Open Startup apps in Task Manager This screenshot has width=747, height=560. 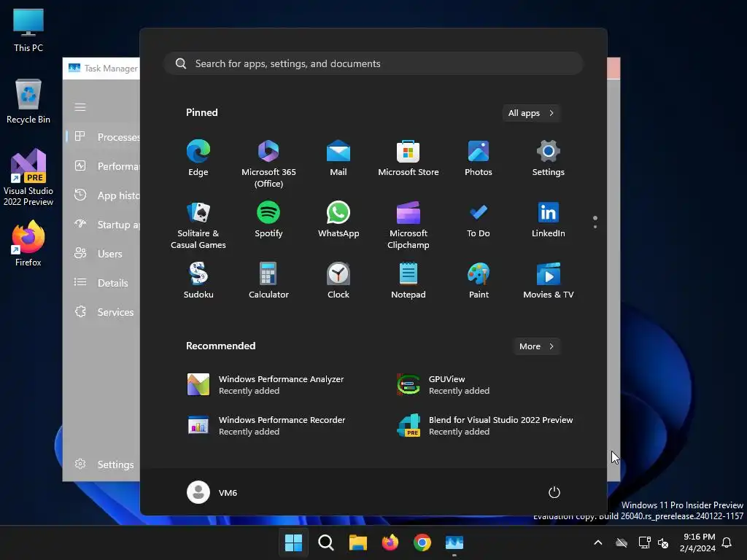tap(103, 225)
